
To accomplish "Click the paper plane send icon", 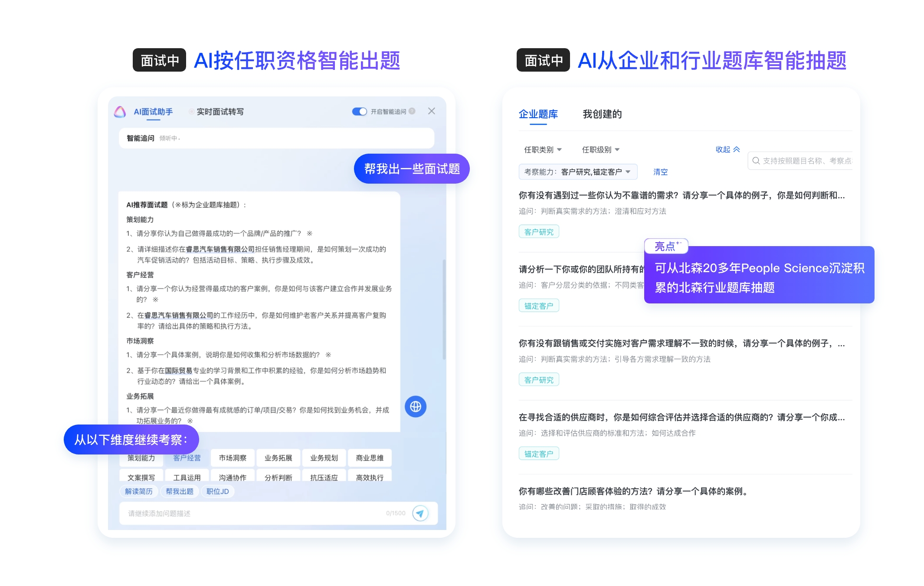I will point(420,513).
